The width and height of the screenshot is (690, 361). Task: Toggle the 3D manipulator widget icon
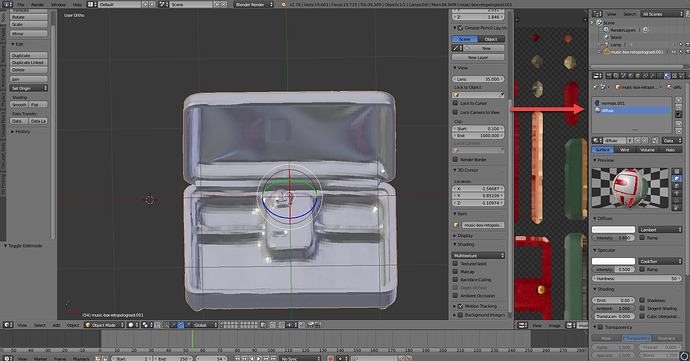[166, 325]
